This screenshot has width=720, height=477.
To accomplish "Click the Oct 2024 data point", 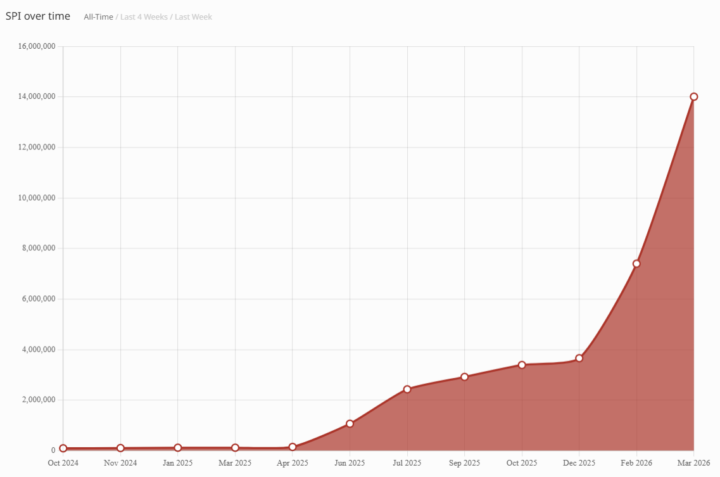I will (x=63, y=449).
